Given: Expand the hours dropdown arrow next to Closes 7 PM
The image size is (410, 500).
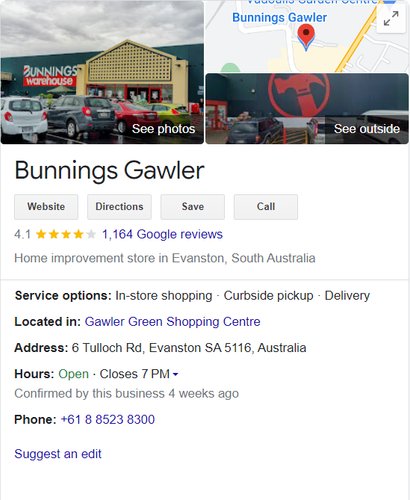Looking at the screenshot, I should [176, 374].
